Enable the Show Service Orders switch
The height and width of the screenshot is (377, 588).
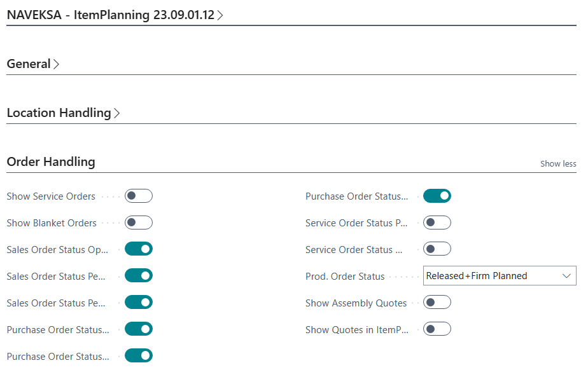pos(139,196)
